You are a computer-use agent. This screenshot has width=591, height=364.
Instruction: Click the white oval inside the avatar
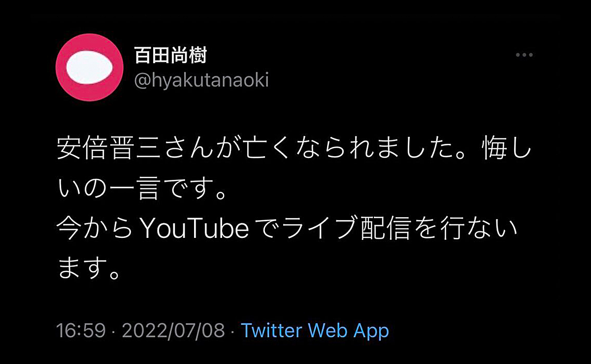89,66
